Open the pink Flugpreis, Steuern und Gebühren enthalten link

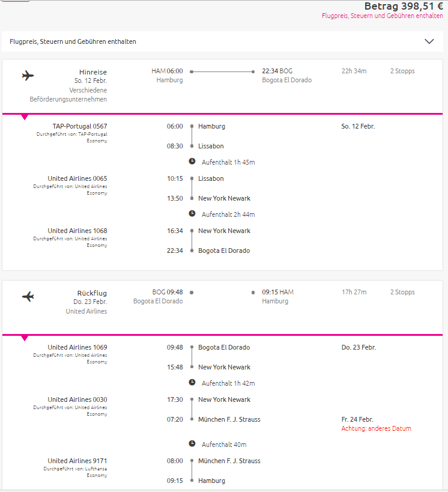click(x=382, y=16)
